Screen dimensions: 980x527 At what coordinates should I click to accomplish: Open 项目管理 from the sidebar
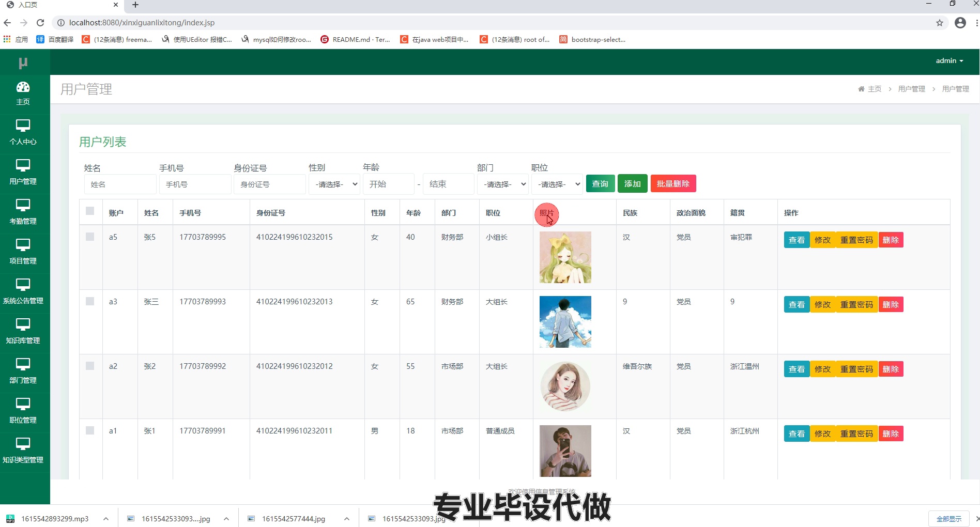(x=23, y=252)
